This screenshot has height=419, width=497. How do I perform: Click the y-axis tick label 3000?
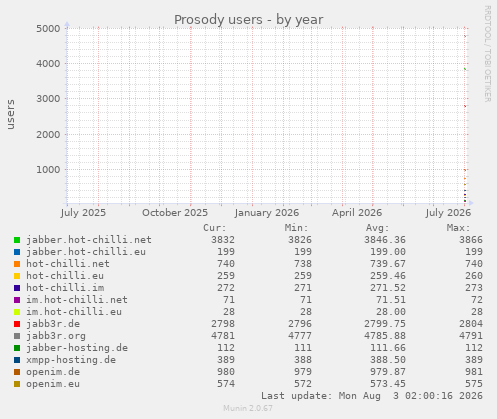coord(48,99)
